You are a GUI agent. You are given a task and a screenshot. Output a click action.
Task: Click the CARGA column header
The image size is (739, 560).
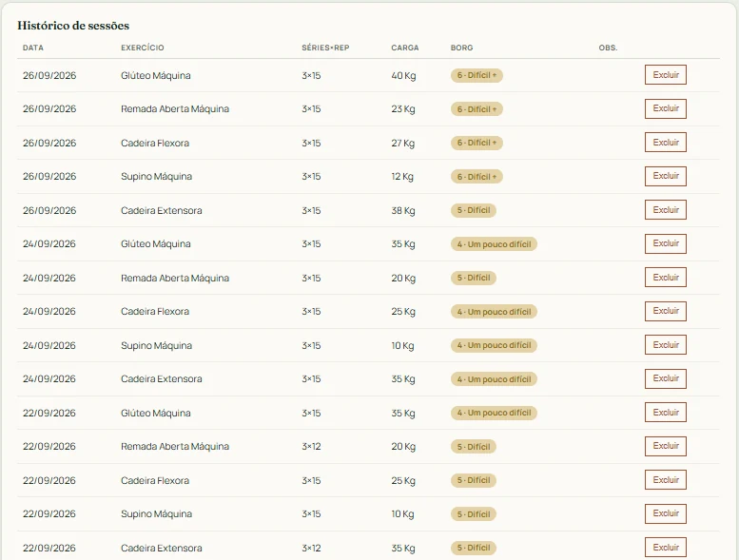point(405,48)
